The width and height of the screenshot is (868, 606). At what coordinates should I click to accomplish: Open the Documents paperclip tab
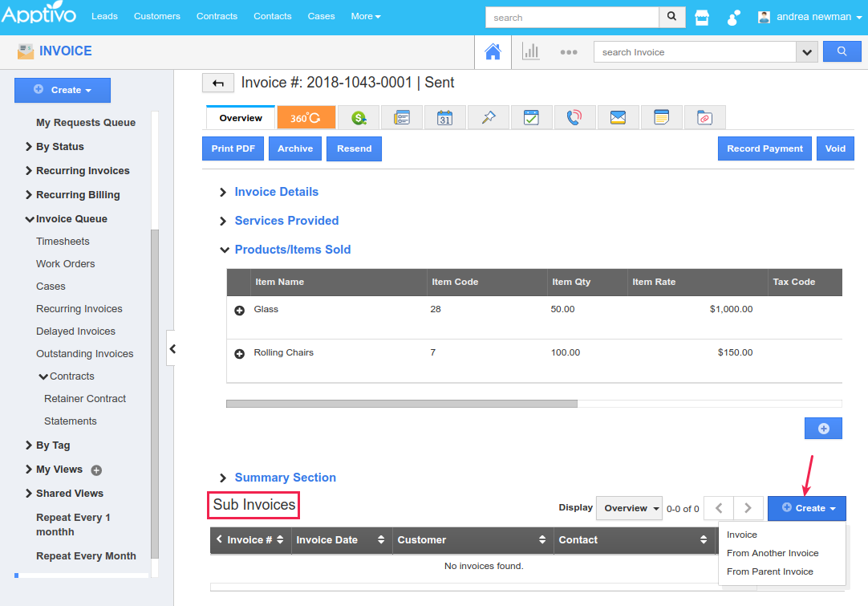click(x=704, y=118)
